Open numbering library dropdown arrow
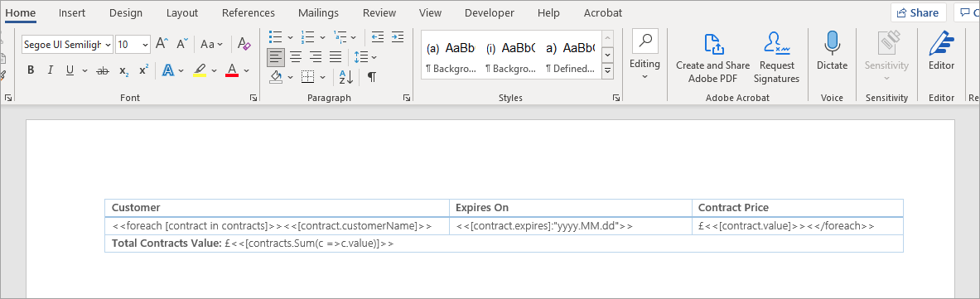The width and height of the screenshot is (980, 299). (x=322, y=37)
